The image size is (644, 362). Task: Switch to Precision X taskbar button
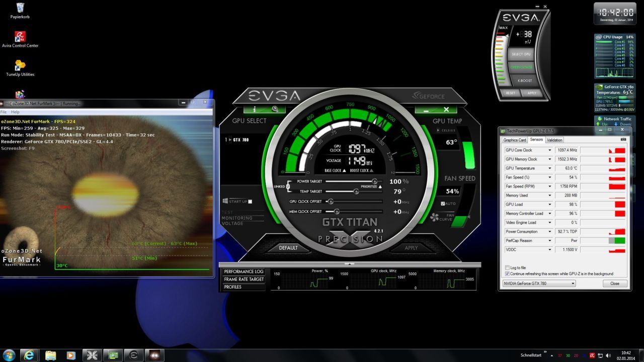click(92, 355)
